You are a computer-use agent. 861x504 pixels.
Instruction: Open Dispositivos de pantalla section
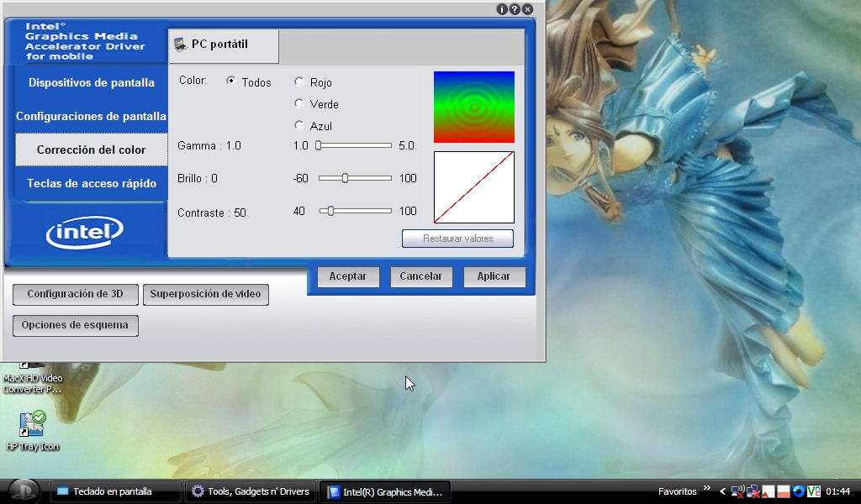91,83
